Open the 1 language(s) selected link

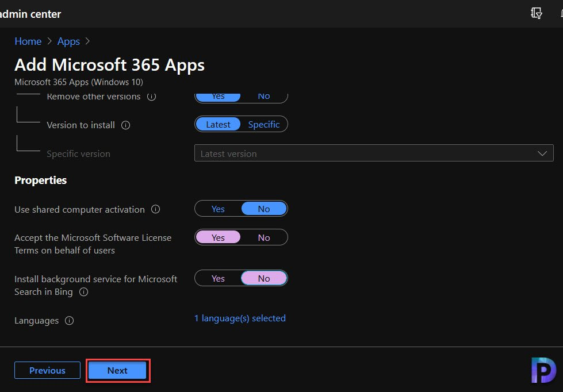tap(240, 318)
